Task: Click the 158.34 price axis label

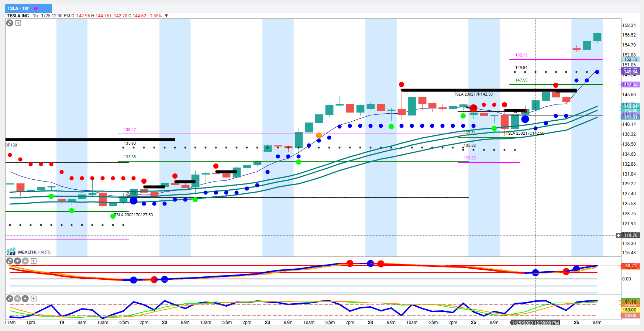Action: click(629, 25)
